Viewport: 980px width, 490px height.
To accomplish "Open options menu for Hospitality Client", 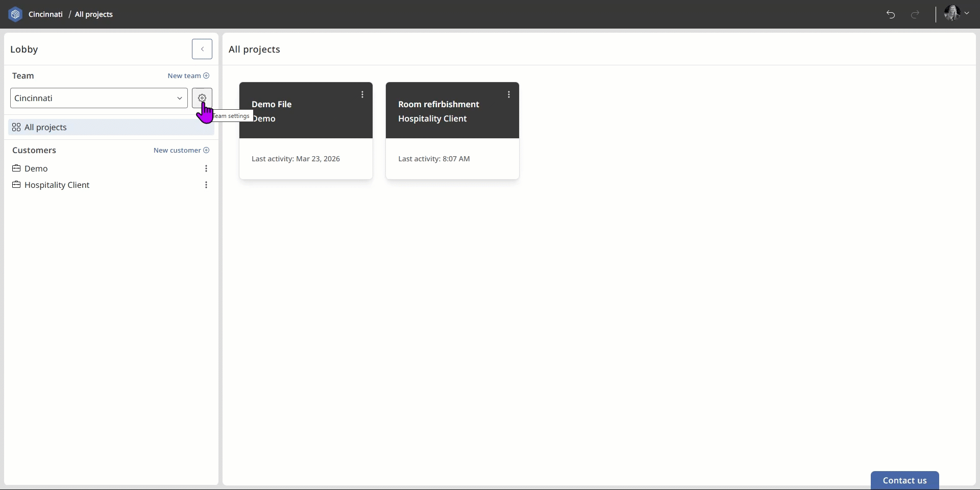I will coord(206,185).
